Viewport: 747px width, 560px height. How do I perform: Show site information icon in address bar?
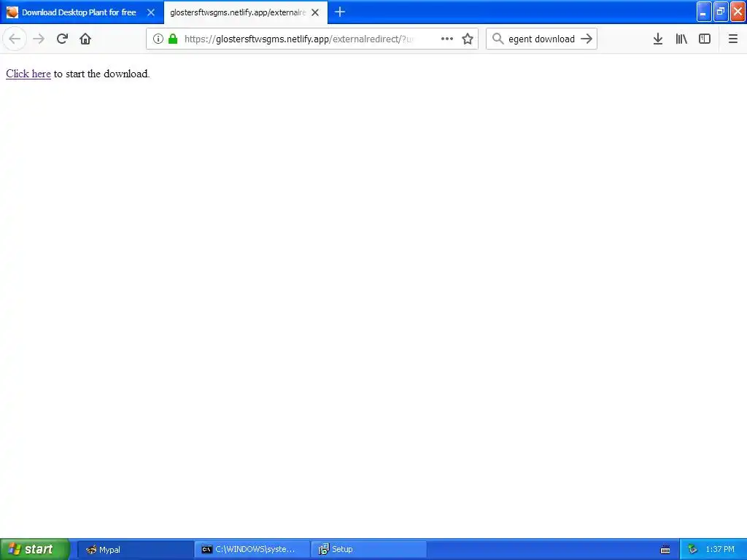point(158,39)
